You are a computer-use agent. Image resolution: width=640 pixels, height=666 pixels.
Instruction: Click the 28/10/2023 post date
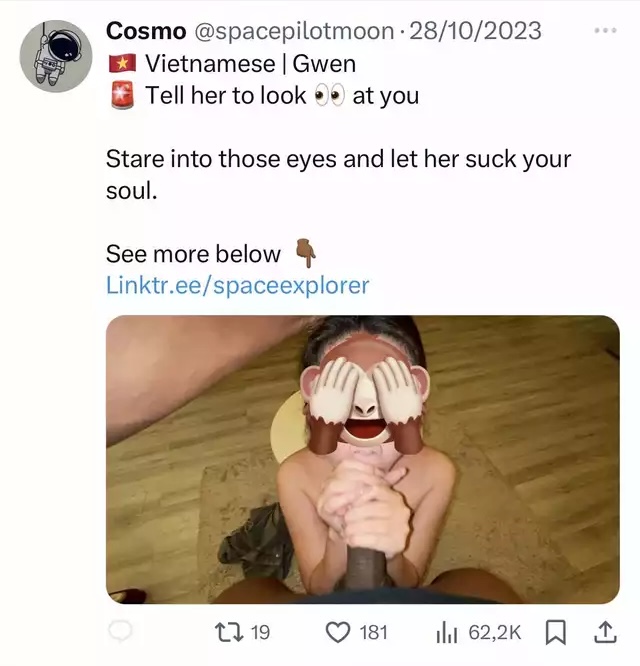click(x=475, y=31)
